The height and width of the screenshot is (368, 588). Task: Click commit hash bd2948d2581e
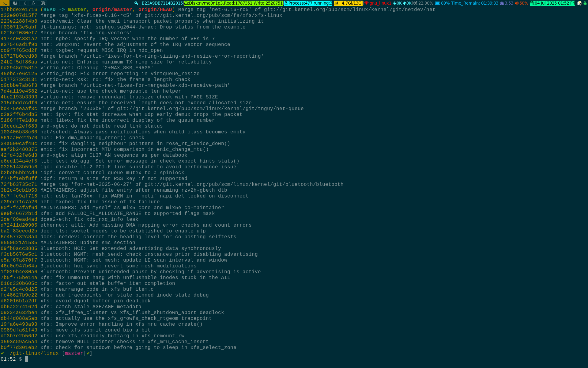coord(19,68)
